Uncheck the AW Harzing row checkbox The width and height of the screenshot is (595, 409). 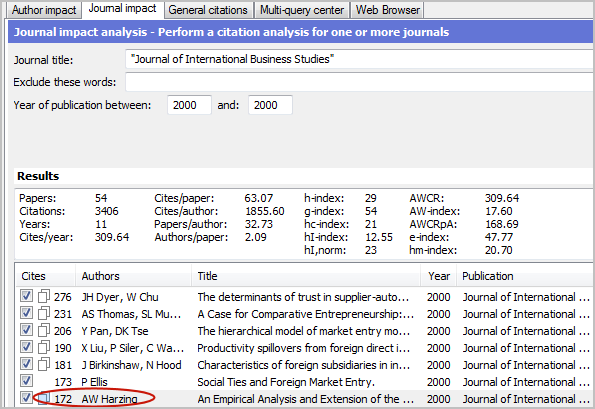26,398
